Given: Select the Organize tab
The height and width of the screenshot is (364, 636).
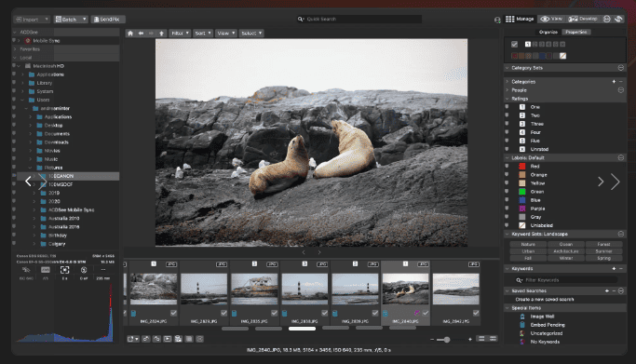Looking at the screenshot, I should click(x=548, y=32).
